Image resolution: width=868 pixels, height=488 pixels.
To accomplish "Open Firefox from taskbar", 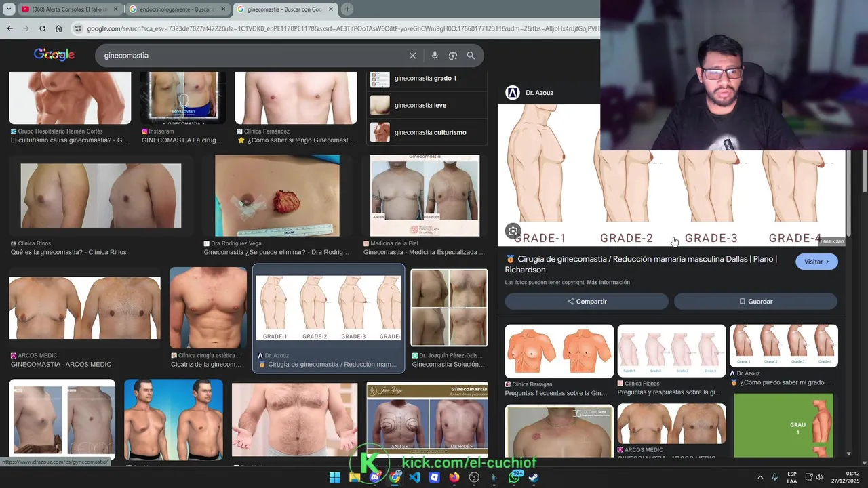I will tap(454, 477).
